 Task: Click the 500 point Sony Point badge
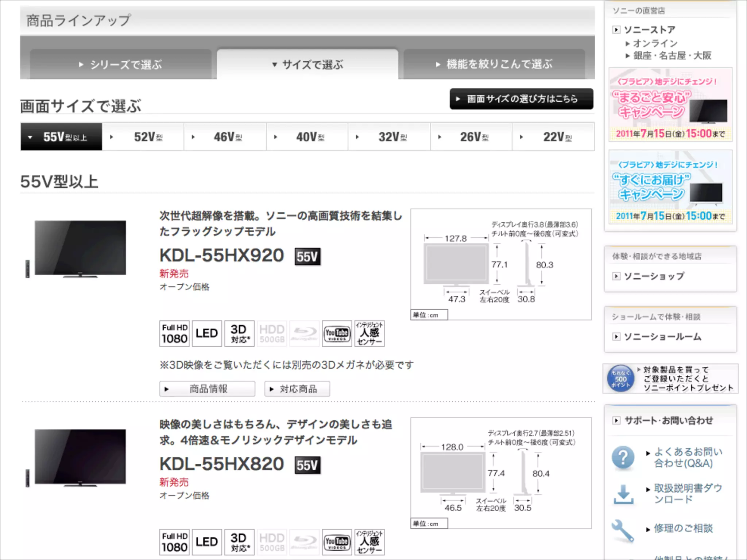(x=620, y=379)
